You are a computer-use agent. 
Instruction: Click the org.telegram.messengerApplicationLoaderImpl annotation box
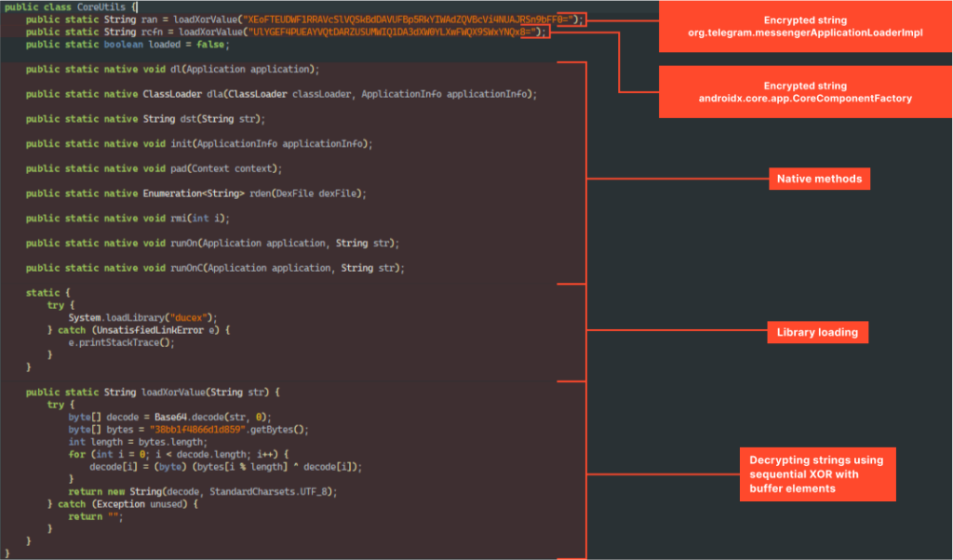[x=806, y=26]
